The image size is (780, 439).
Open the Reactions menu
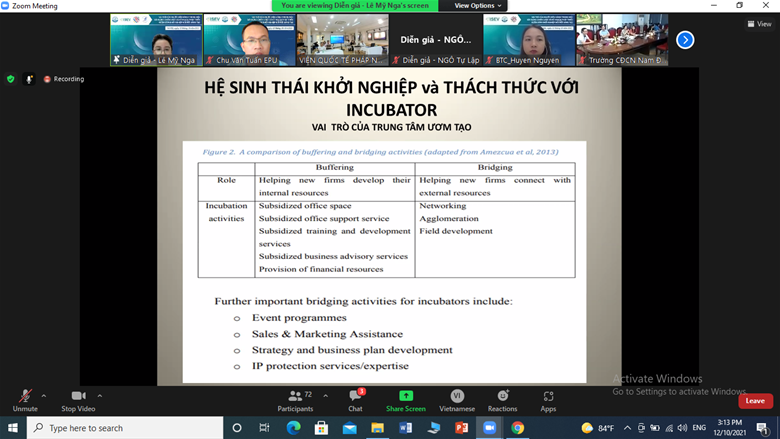pos(502,399)
